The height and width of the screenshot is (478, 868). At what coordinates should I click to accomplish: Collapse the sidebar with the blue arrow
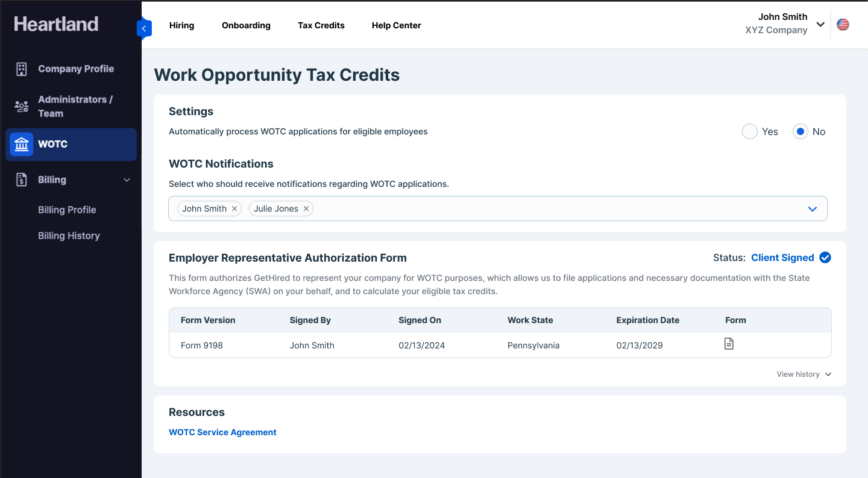[x=144, y=28]
